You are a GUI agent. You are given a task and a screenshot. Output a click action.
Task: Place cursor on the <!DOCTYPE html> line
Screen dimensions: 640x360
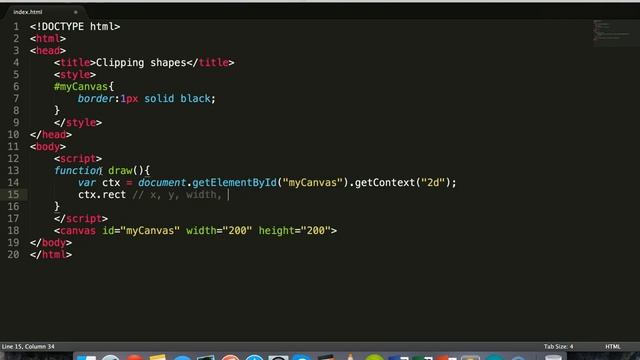[x=75, y=27]
